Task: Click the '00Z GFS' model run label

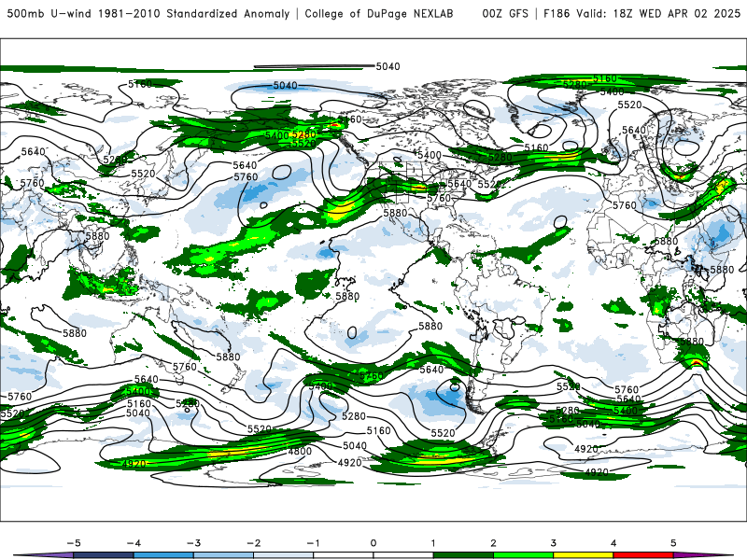Action: 505,13
